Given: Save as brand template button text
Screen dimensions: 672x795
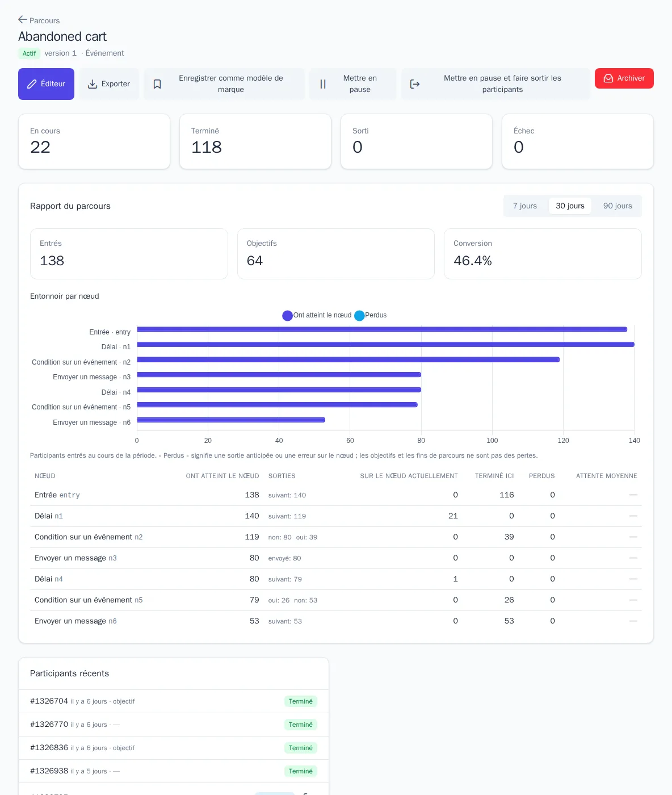Looking at the screenshot, I should (231, 84).
